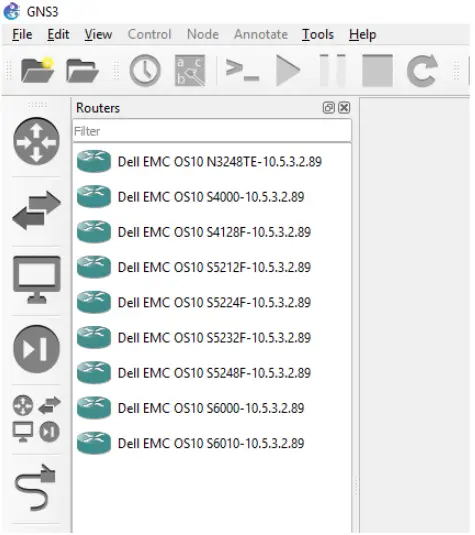
Task: Select Dell EMC OS10 S6000-10.5.3.2.89 router
Action: point(212,408)
